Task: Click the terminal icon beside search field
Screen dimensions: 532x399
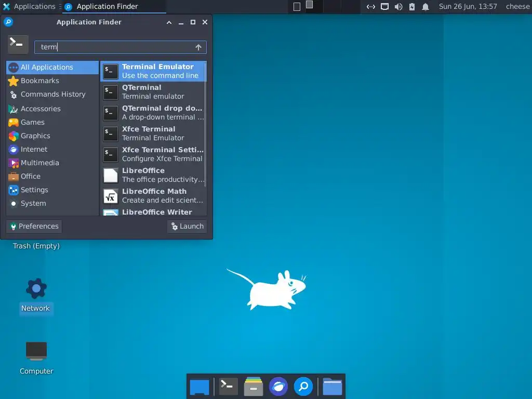Action: [18, 45]
